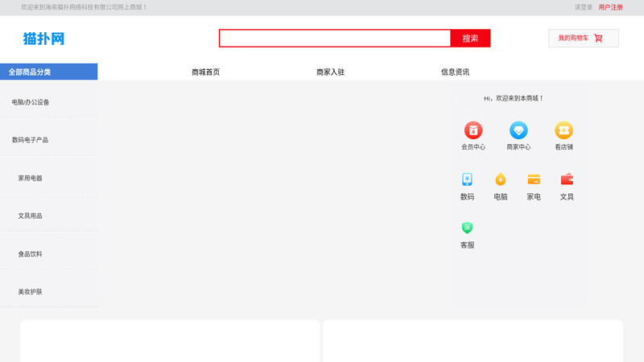Select the 数码 phone icon
Image resolution: width=644 pixels, height=362 pixels.
tap(467, 179)
